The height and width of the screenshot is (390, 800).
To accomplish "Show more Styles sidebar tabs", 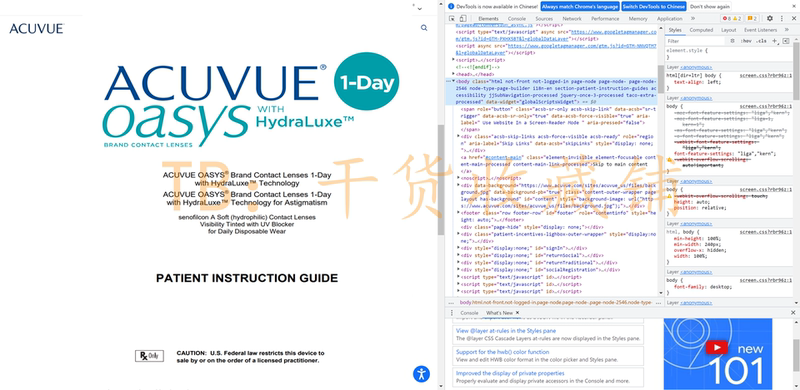I will click(x=786, y=30).
